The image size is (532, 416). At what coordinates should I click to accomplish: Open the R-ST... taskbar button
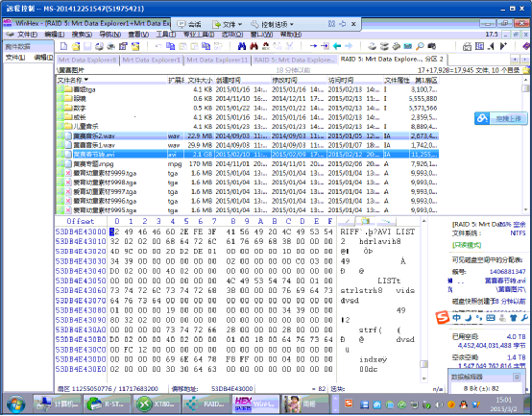pos(107,404)
